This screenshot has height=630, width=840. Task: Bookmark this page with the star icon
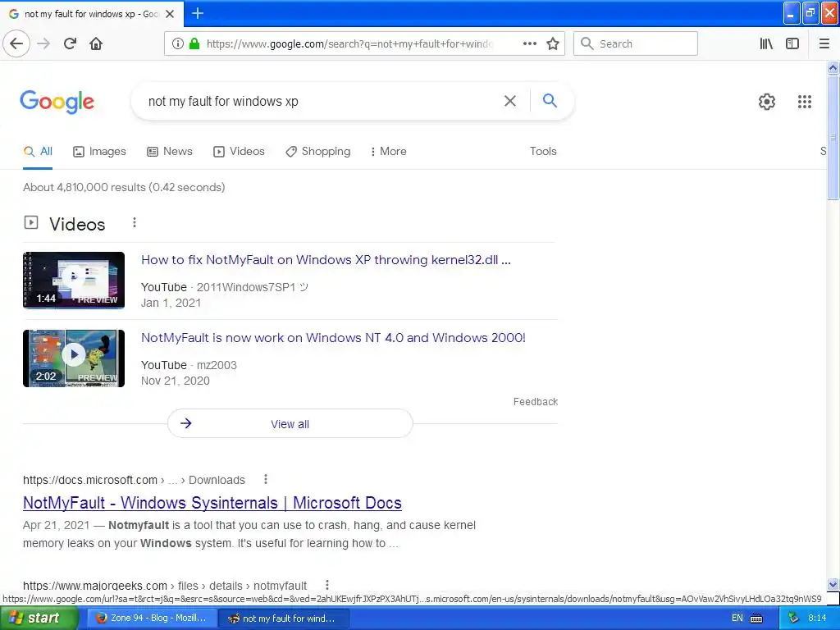point(553,43)
